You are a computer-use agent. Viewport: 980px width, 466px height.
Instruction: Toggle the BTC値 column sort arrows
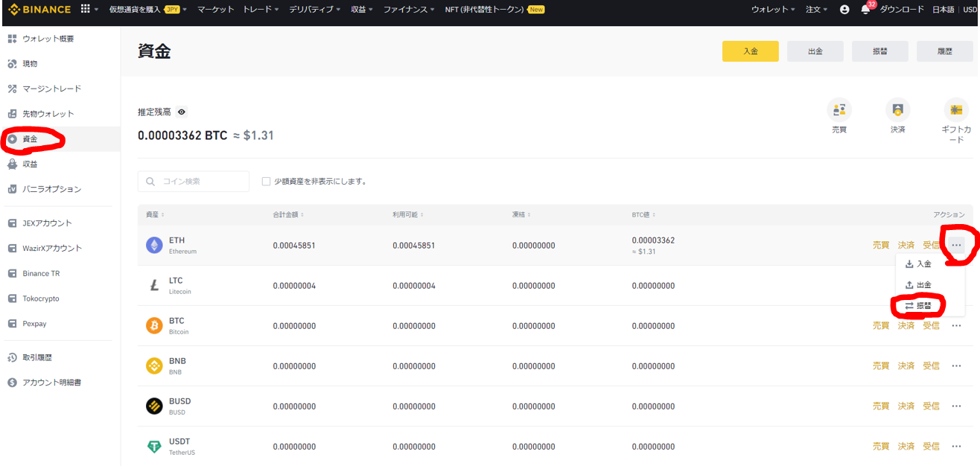point(655,214)
